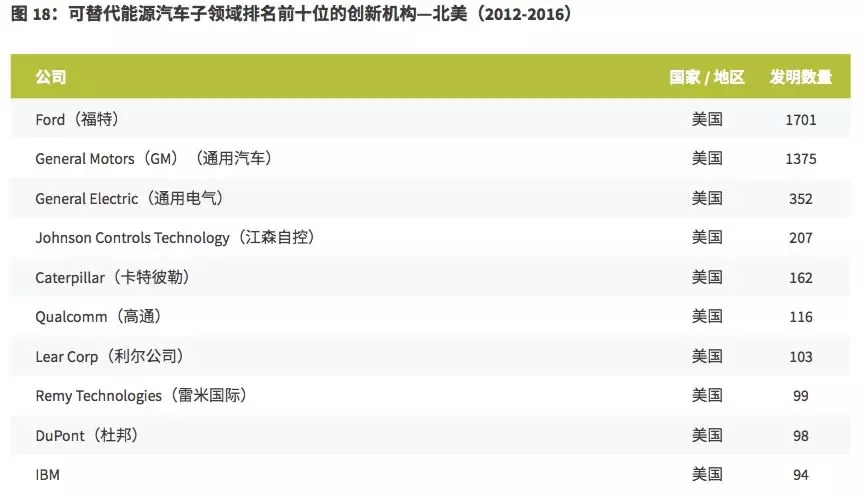The image size is (865, 498).
Task: Select the value 116 in Qualcomm row
Action: pos(800,317)
